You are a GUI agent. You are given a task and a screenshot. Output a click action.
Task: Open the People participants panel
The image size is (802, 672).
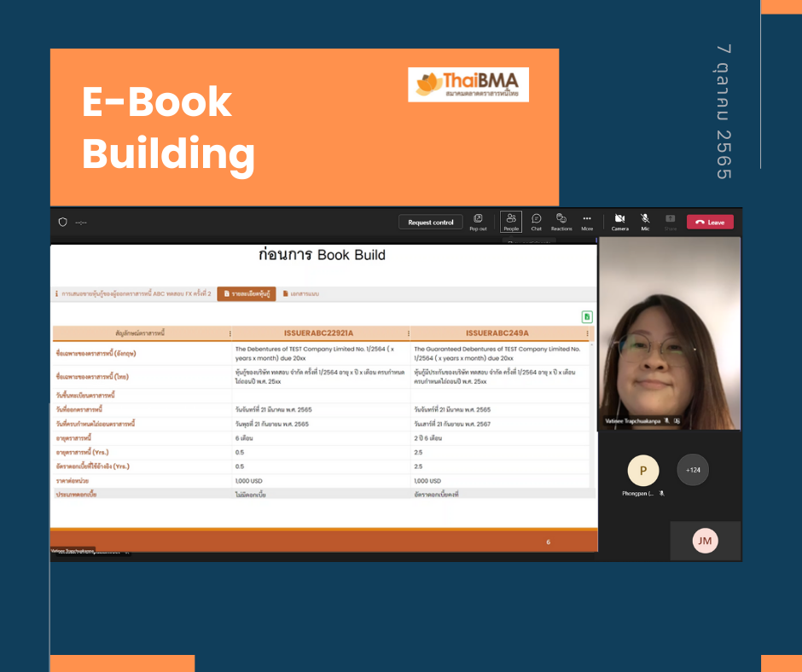pos(511,222)
